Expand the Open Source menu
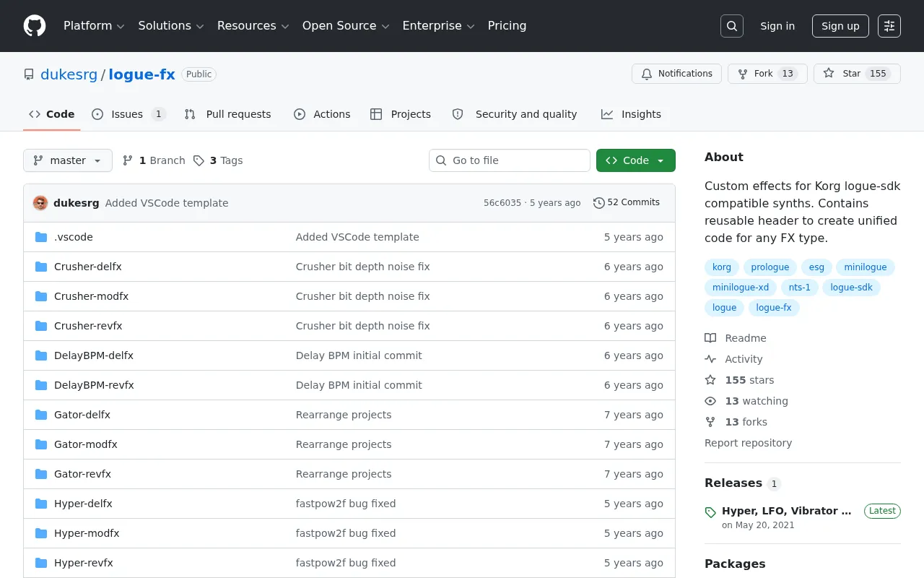This screenshot has width=924, height=578. [346, 26]
